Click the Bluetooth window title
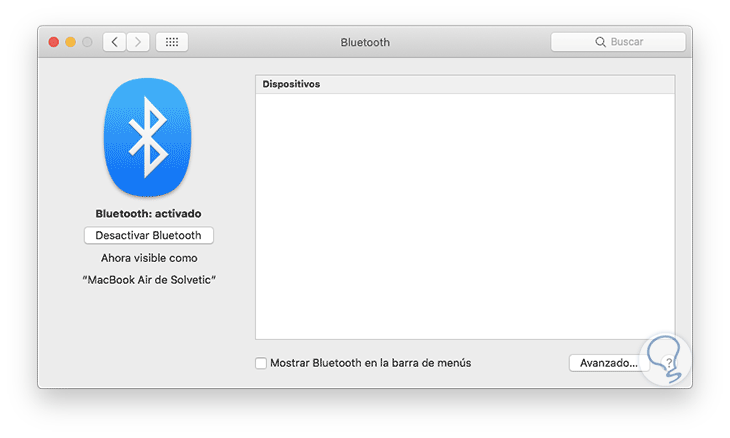This screenshot has width=730, height=438. pyautogui.click(x=365, y=42)
